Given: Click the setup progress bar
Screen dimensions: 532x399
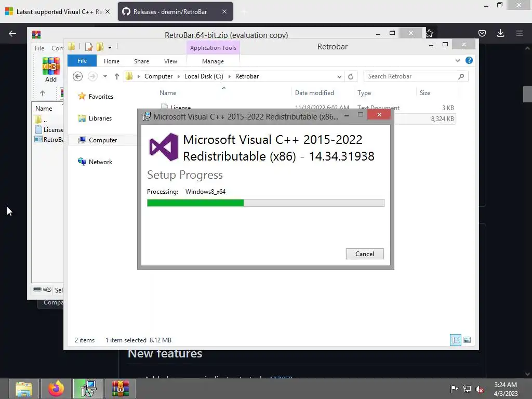Looking at the screenshot, I should click(x=265, y=203).
